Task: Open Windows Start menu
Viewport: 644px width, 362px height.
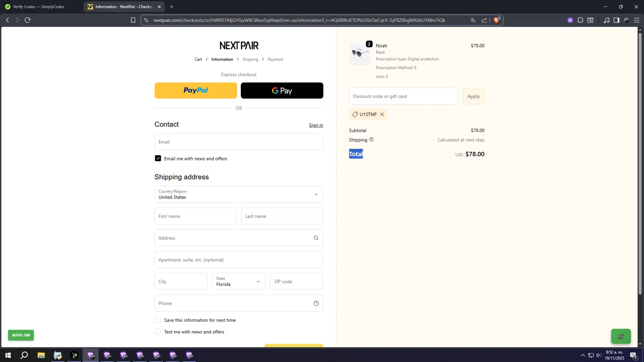Action: click(x=7, y=355)
